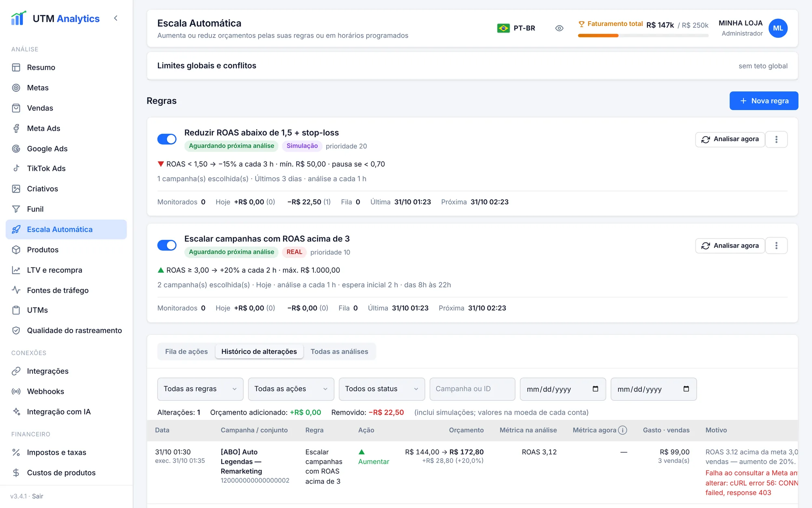Viewport: 812px width, 508px height.
Task: Open Resumo icon in sidebar
Action: (x=16, y=67)
